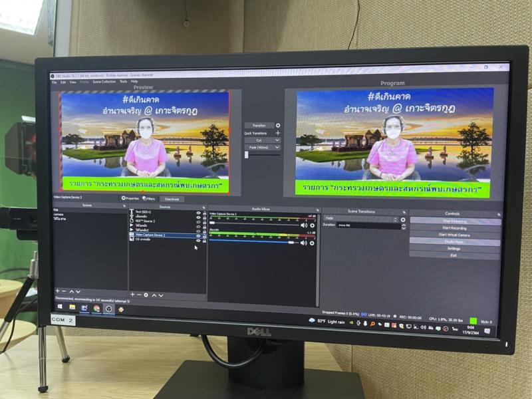Open the Tools menu
532x399 pixels.
124,81
